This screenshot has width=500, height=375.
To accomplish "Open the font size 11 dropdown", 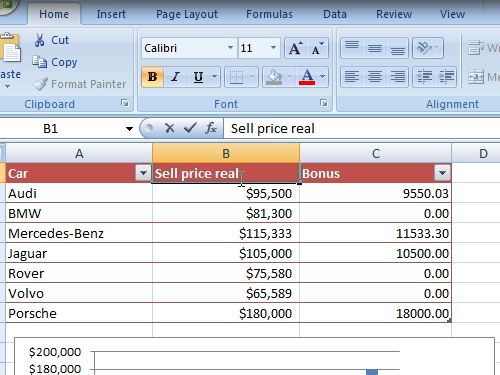I will pyautogui.click(x=273, y=48).
